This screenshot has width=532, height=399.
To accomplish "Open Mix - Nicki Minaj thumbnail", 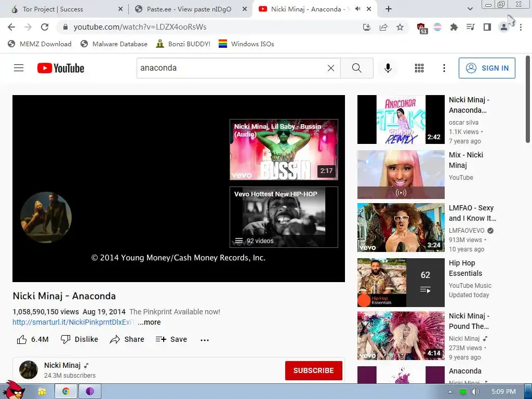I will pyautogui.click(x=401, y=175).
